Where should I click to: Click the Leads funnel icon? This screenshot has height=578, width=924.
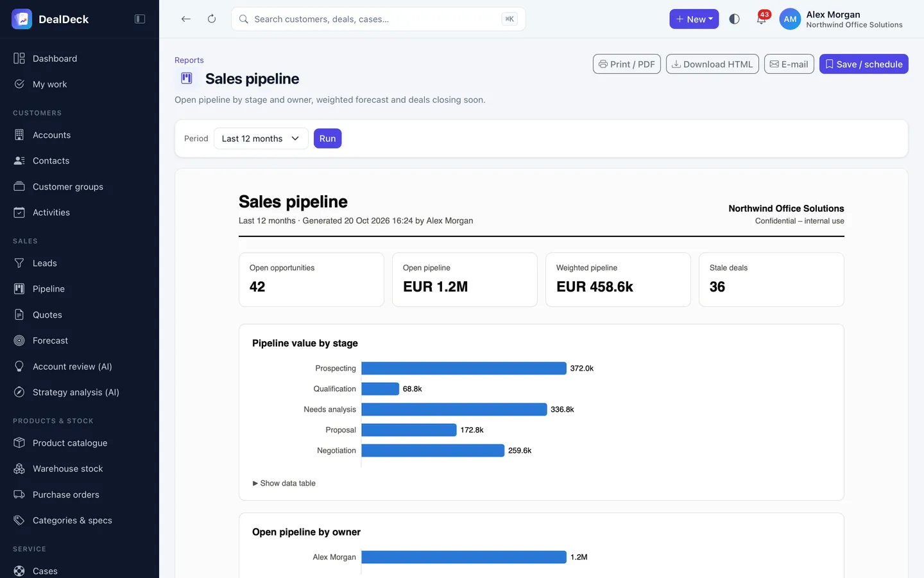click(x=19, y=263)
